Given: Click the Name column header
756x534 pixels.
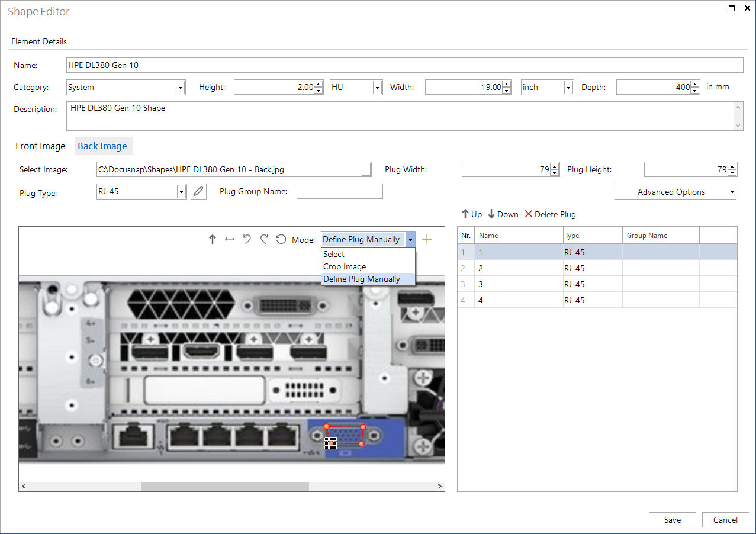Looking at the screenshot, I should pyautogui.click(x=519, y=236).
